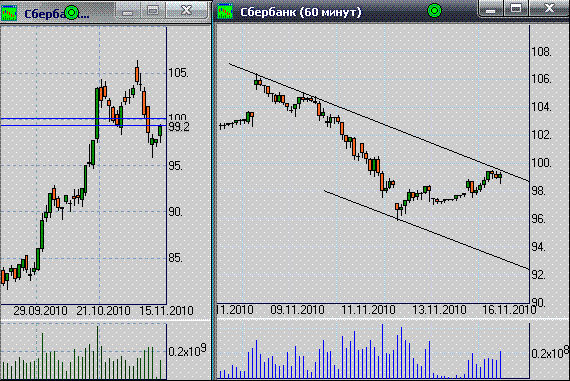Click the 95. price axis label on the left chart
Screen dimensions: 570x381
click(x=175, y=166)
